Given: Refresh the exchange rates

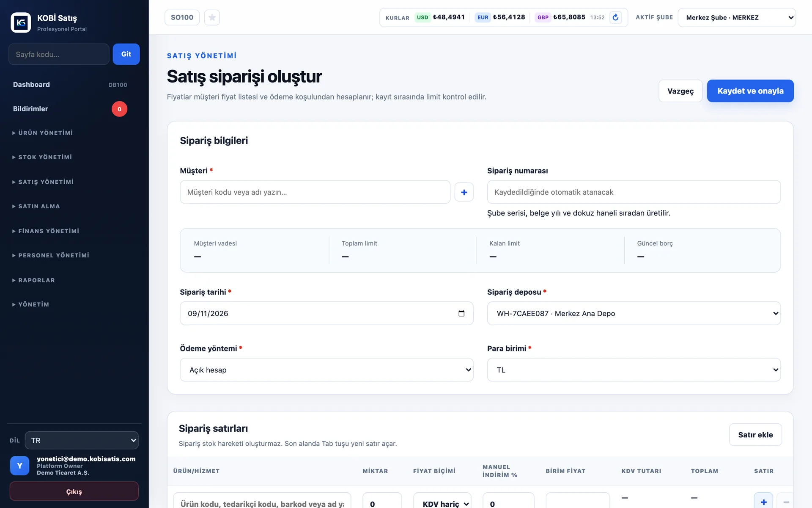Looking at the screenshot, I should pos(615,17).
